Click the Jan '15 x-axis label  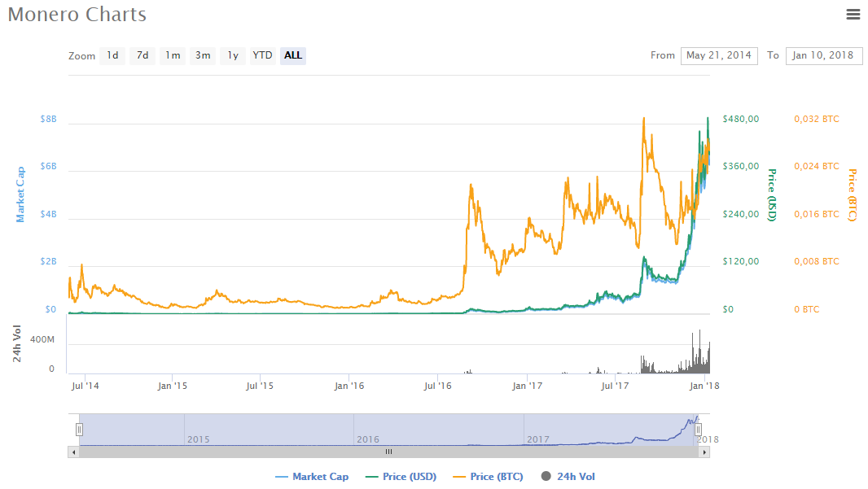(x=172, y=386)
